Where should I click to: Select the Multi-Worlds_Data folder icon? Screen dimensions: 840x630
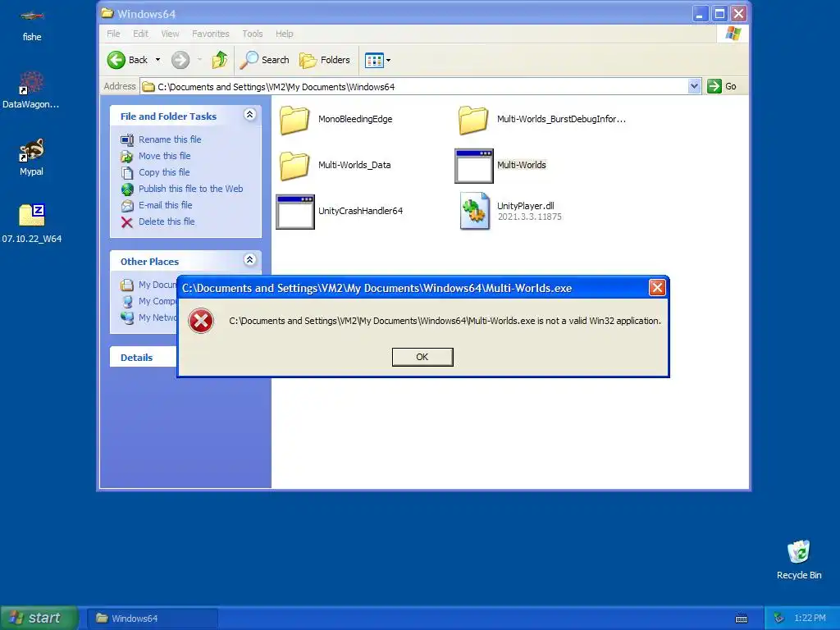tap(294, 165)
